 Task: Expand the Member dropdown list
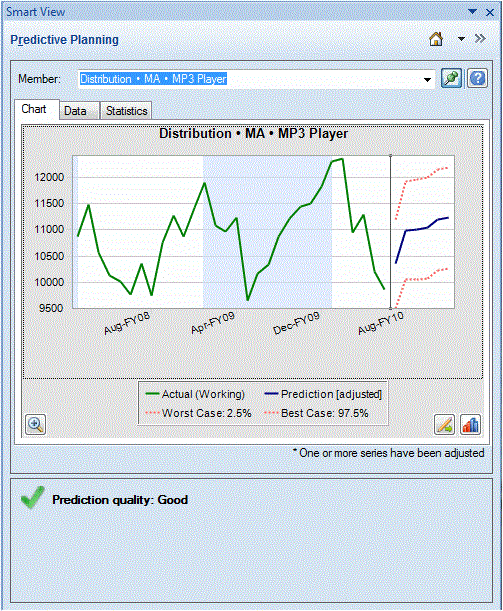[427, 80]
